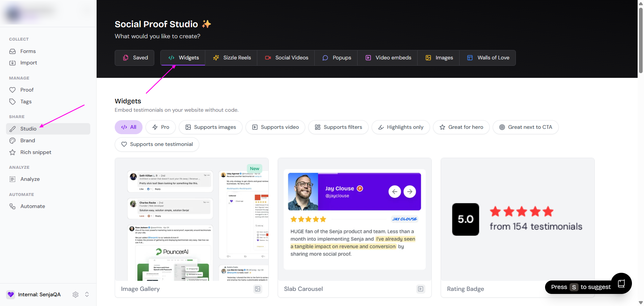Screen dimensions: 644x306
Task: Click the video icon on Slab Carousel card
Action: tap(420, 289)
